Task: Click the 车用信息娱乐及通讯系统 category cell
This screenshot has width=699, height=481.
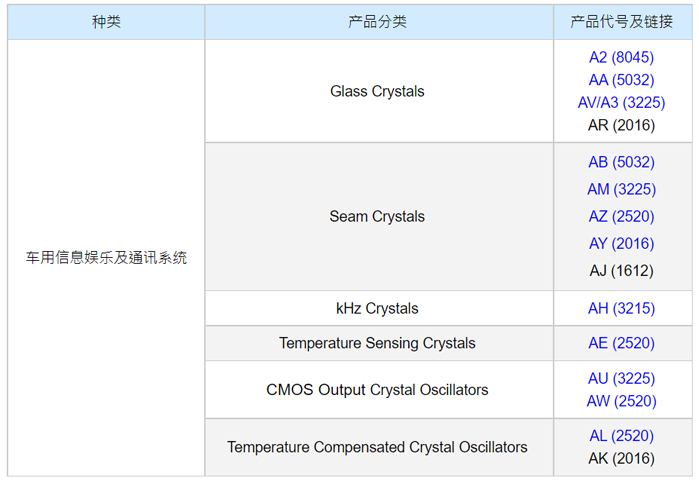Action: 106,257
